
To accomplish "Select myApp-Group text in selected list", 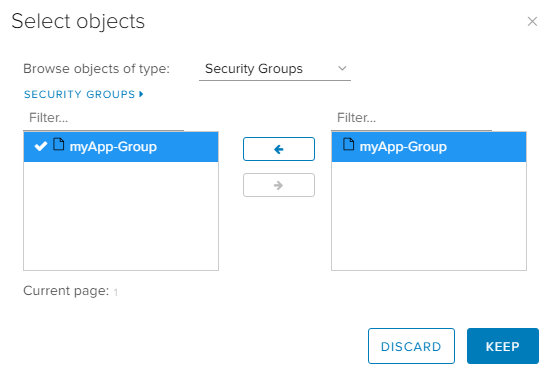I will [x=403, y=147].
